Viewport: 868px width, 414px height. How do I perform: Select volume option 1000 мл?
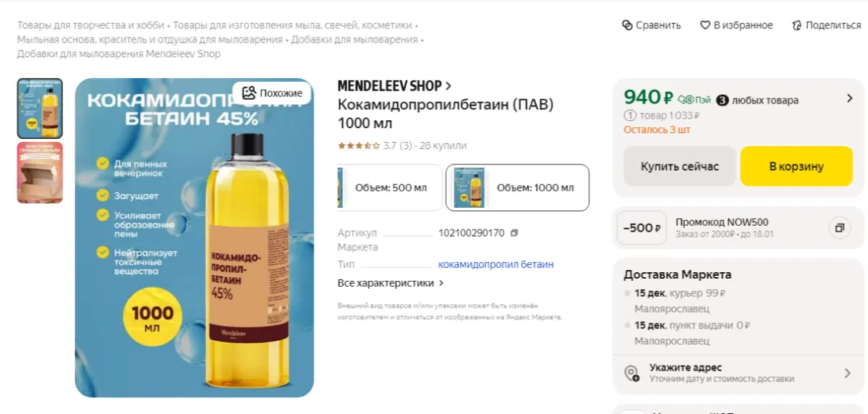point(518,187)
